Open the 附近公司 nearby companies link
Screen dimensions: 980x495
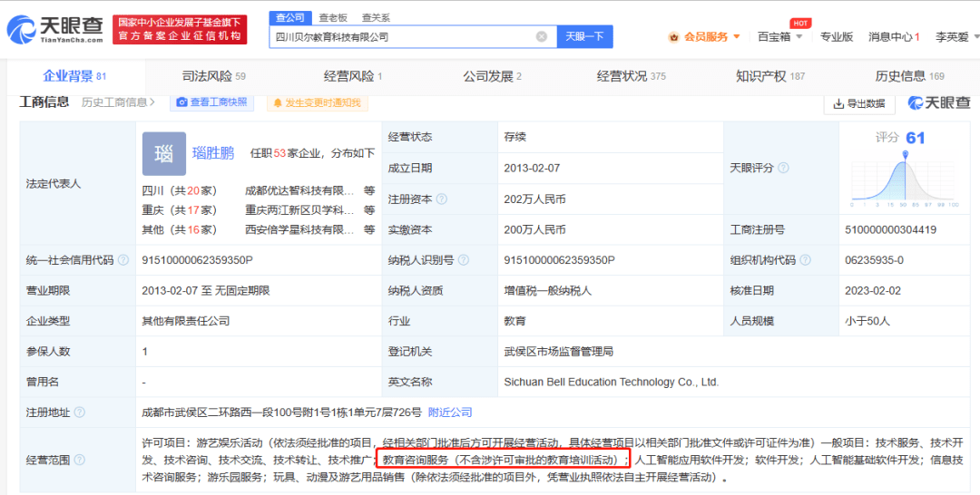[x=450, y=412]
